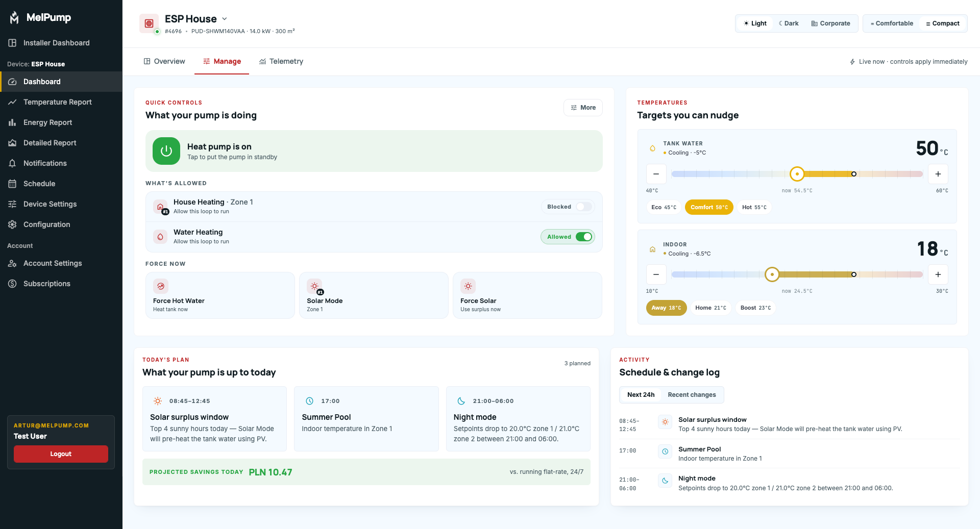Click the Detailed Report icon in sidebar
Image resolution: width=980 pixels, height=529 pixels.
(12, 143)
